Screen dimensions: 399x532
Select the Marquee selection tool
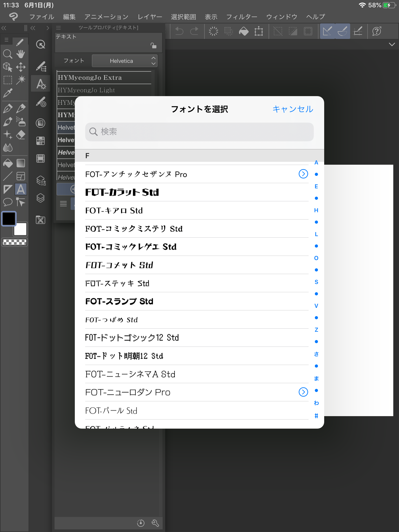8,80
